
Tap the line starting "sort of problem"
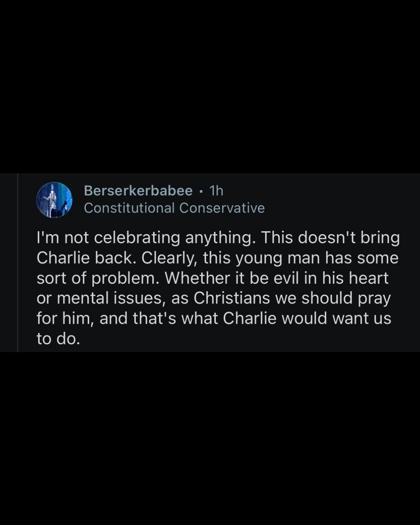(x=213, y=278)
